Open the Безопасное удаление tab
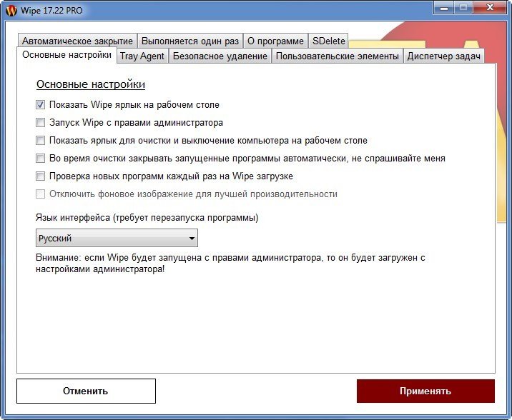The height and width of the screenshot is (420, 512). (x=220, y=56)
